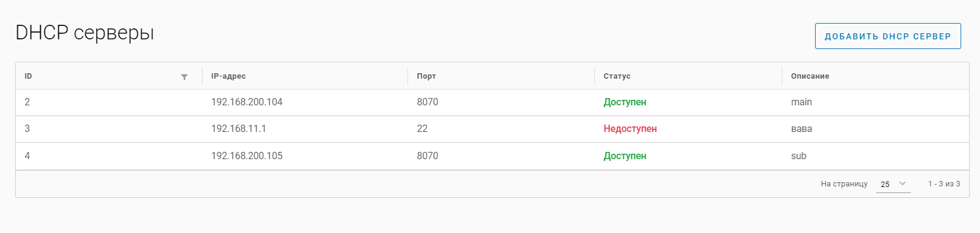The image size is (980, 233).
Task: Click the Недоступен status text
Action: click(630, 129)
